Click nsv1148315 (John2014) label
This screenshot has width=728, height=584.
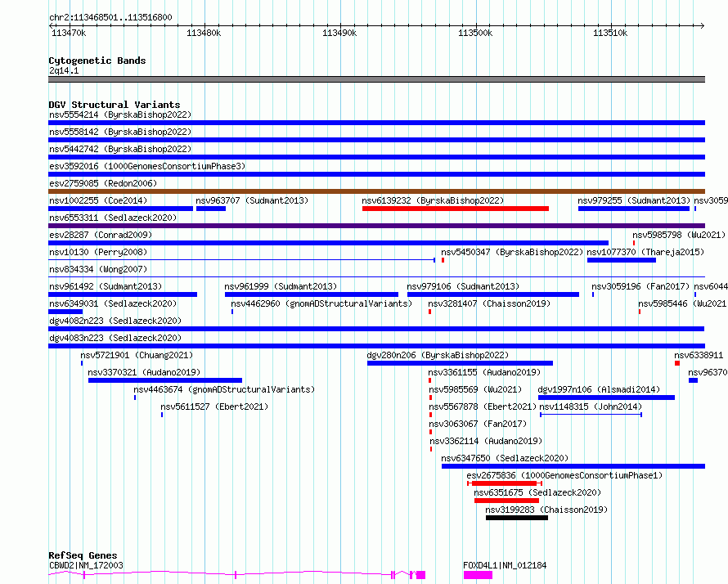(591, 407)
